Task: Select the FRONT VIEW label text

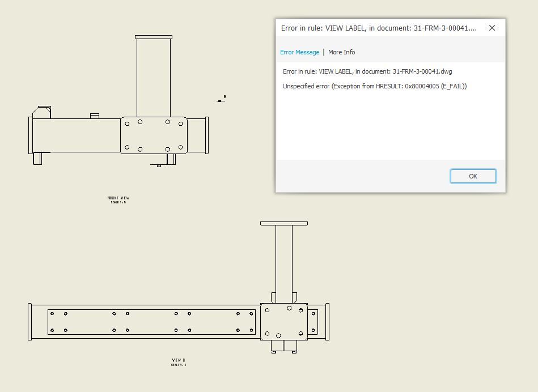Action: coord(118,198)
